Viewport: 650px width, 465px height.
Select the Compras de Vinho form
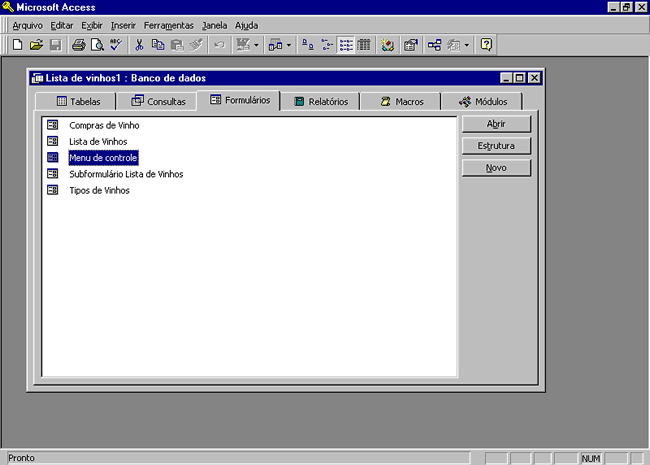coord(104,126)
